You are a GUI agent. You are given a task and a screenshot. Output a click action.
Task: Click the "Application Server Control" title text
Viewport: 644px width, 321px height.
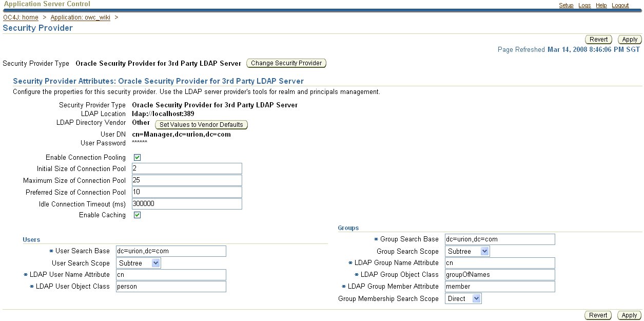47,4
